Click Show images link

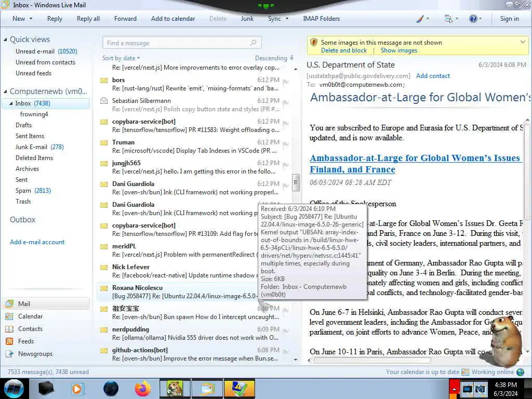(x=399, y=50)
